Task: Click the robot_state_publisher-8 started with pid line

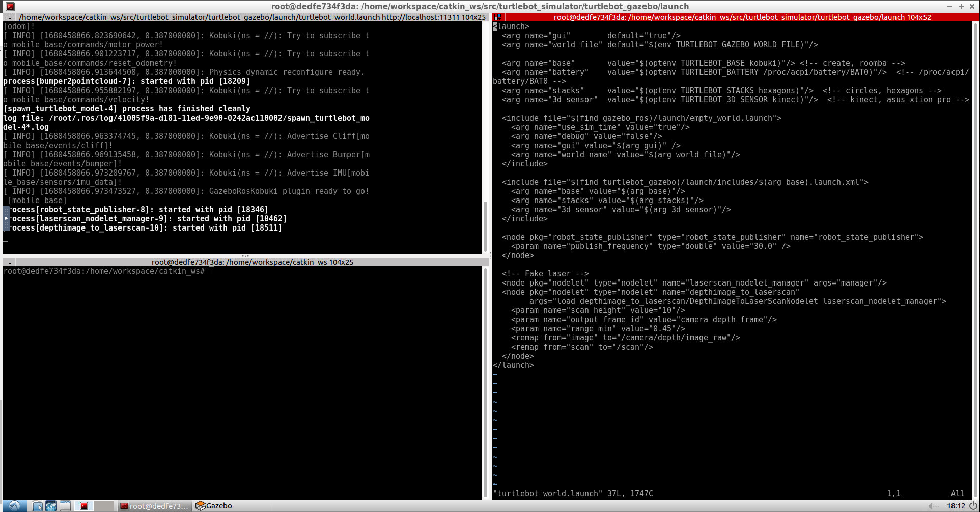Action: pos(136,210)
